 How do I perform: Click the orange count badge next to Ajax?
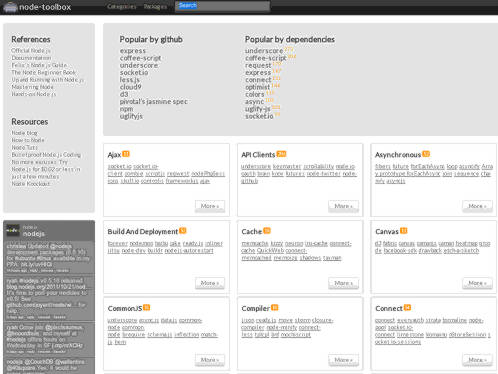(x=126, y=154)
